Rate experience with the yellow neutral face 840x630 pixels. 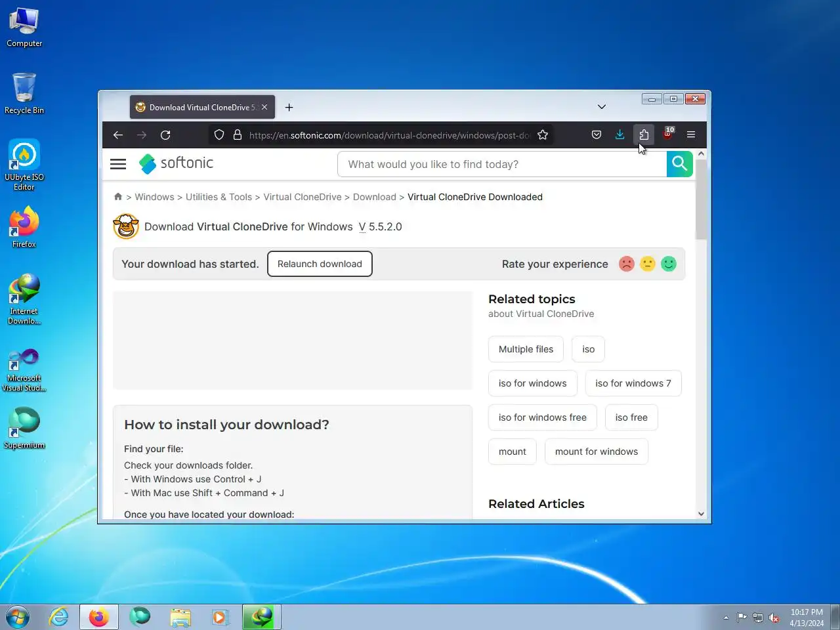(648, 264)
